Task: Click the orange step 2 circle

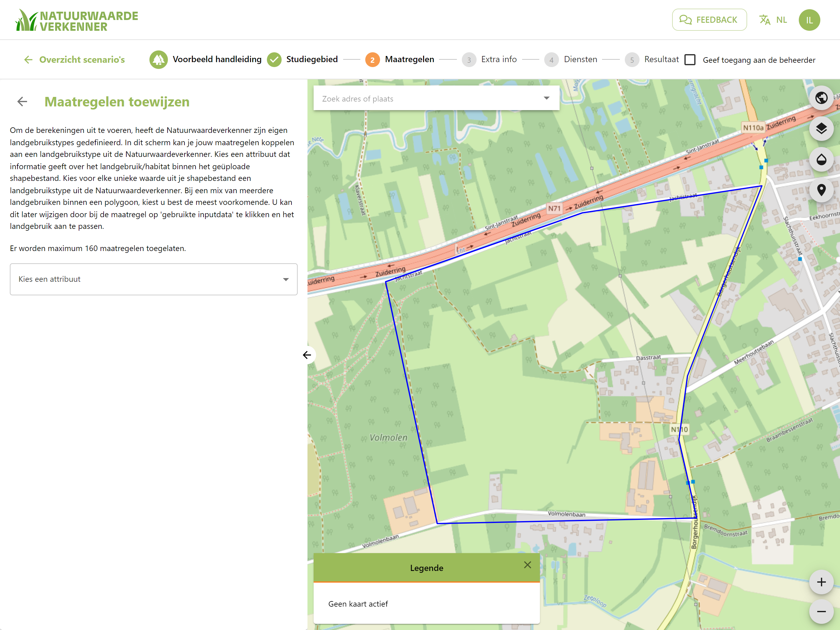Action: pyautogui.click(x=373, y=60)
